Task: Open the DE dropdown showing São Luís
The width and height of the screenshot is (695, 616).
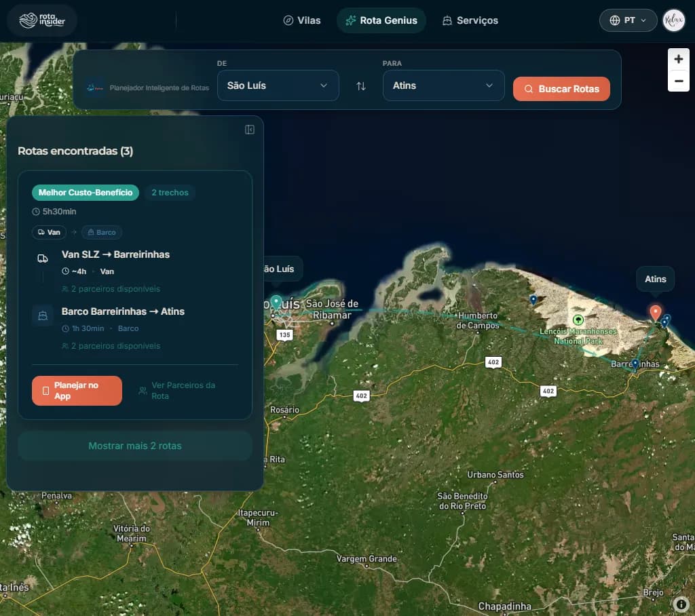Action: (278, 85)
